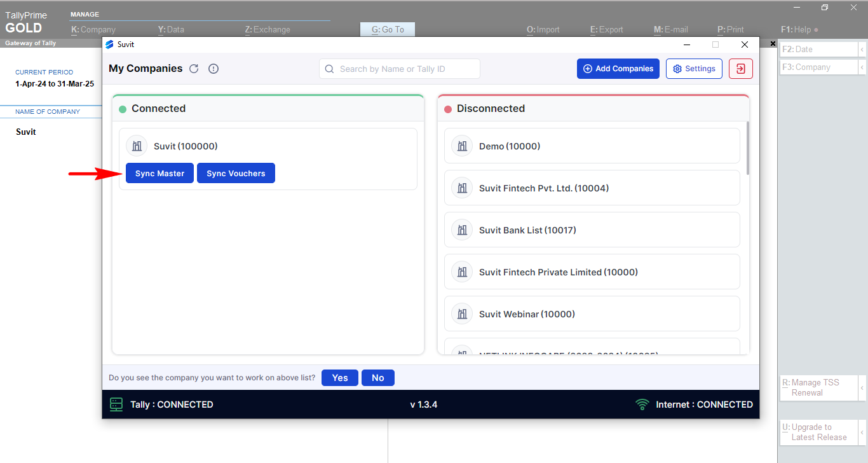Screen dimensions: 868x463
Task: Open Suvit Settings
Action: (x=694, y=69)
